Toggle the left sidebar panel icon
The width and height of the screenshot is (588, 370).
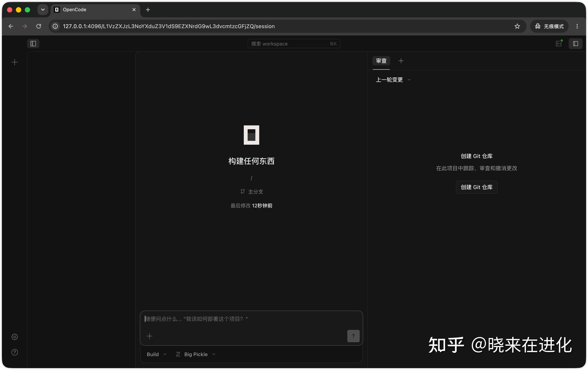point(33,44)
